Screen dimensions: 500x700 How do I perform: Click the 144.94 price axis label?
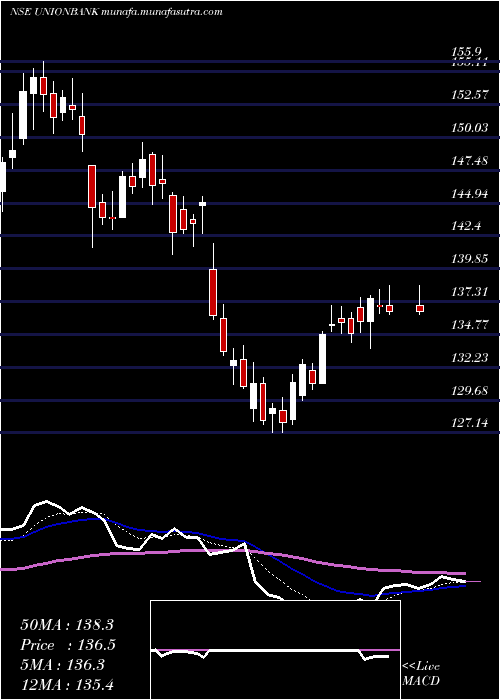[x=469, y=194]
